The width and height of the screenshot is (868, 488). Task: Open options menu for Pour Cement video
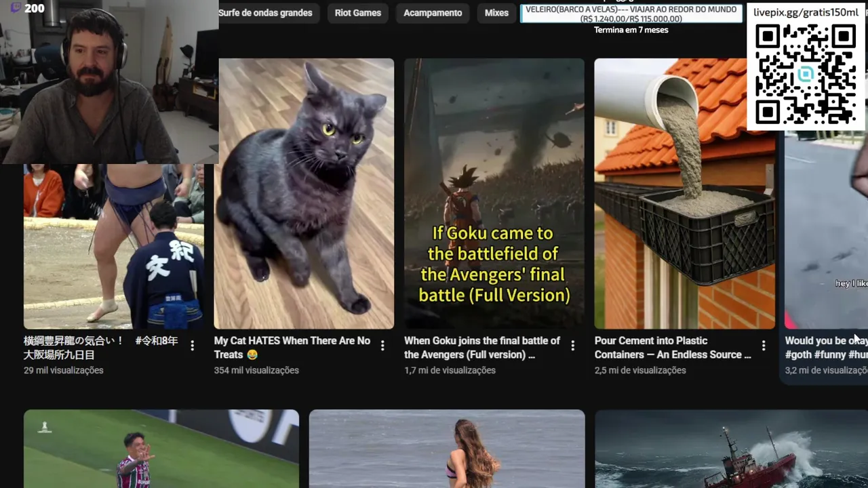click(764, 346)
